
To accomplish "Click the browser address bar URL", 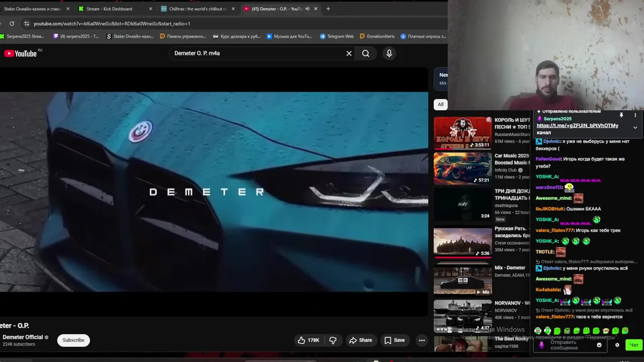I will point(112,24).
